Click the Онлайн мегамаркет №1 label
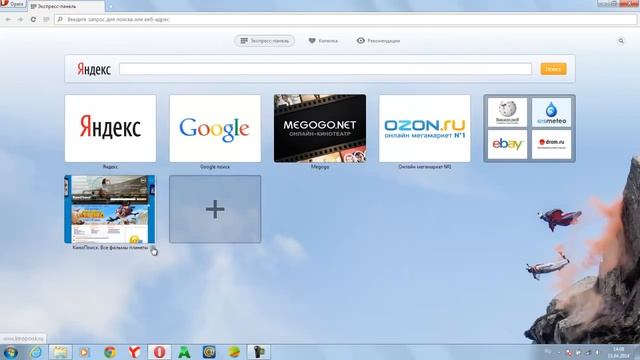 click(x=424, y=167)
